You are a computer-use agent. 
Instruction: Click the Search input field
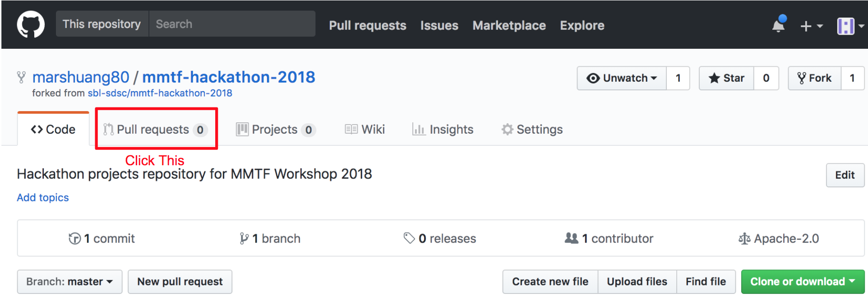pos(232,24)
